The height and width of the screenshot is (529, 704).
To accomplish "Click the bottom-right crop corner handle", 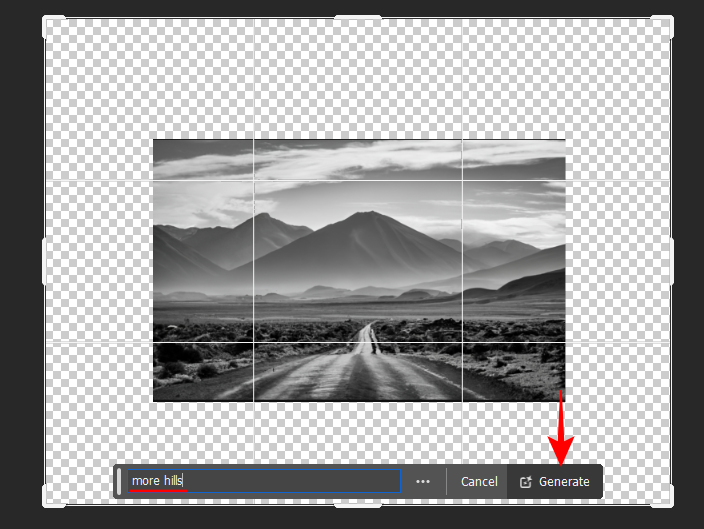I will (662, 497).
